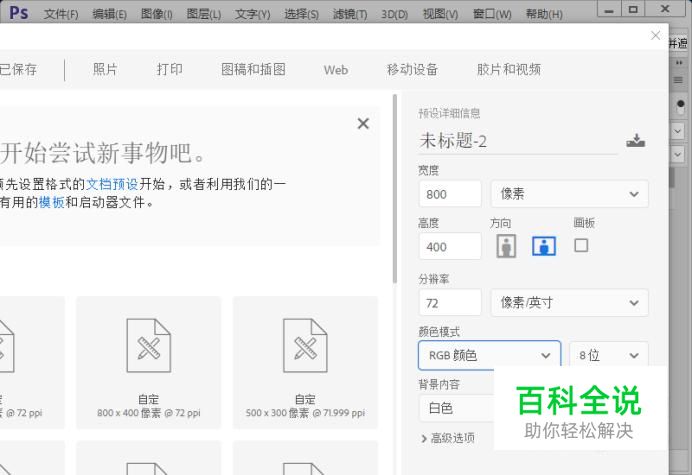Open the 窗口(W) menu

click(492, 14)
